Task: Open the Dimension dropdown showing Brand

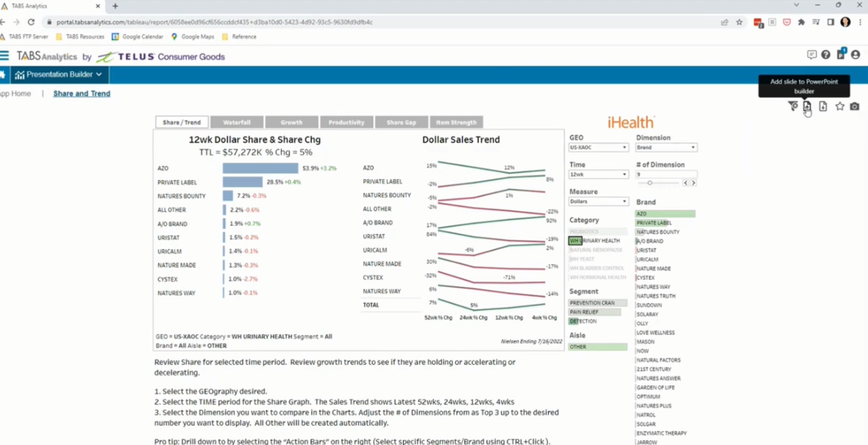Action: [666, 147]
